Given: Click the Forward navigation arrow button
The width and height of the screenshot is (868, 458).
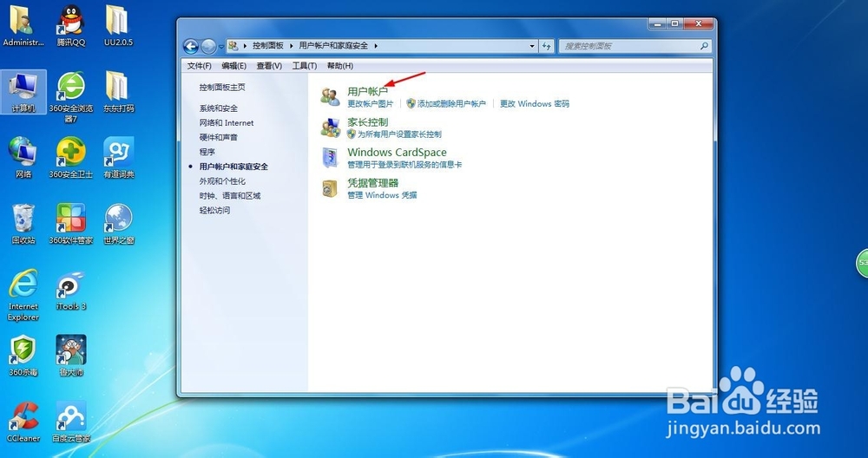Looking at the screenshot, I should pyautogui.click(x=208, y=47).
